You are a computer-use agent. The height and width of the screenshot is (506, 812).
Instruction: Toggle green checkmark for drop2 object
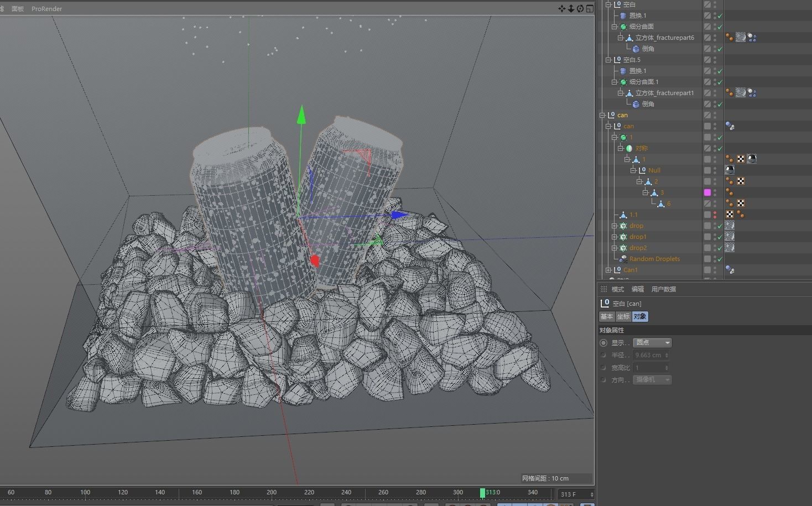coord(720,248)
